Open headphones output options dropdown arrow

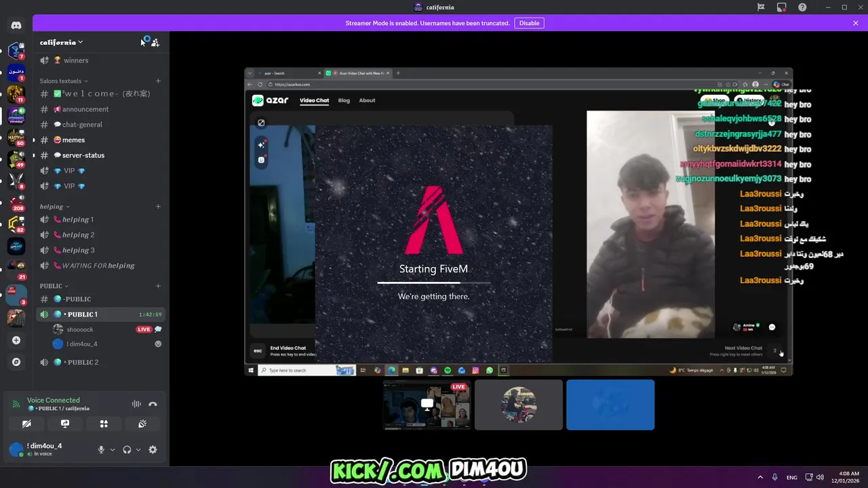click(x=138, y=449)
